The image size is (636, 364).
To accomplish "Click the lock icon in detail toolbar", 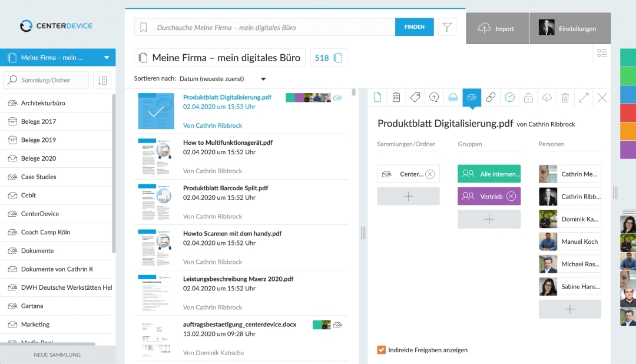I will (528, 97).
